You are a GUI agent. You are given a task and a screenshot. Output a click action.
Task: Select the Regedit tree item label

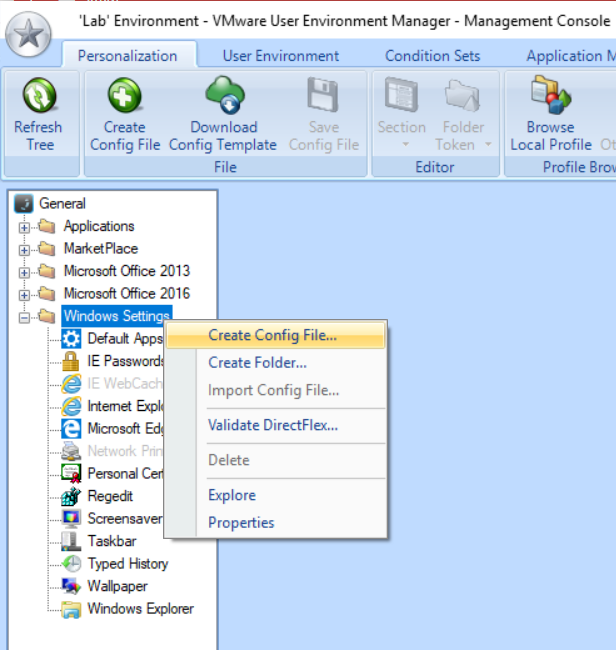coord(110,496)
